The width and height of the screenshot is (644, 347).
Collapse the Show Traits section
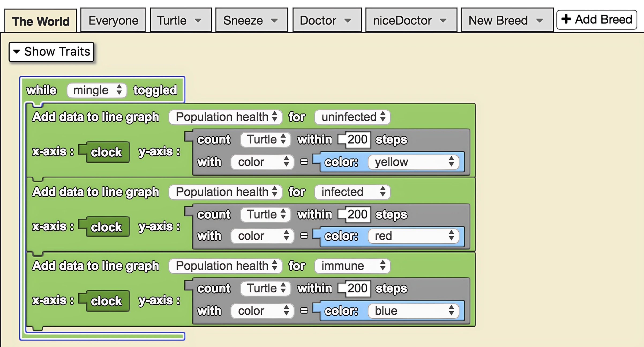pyautogui.click(x=51, y=51)
